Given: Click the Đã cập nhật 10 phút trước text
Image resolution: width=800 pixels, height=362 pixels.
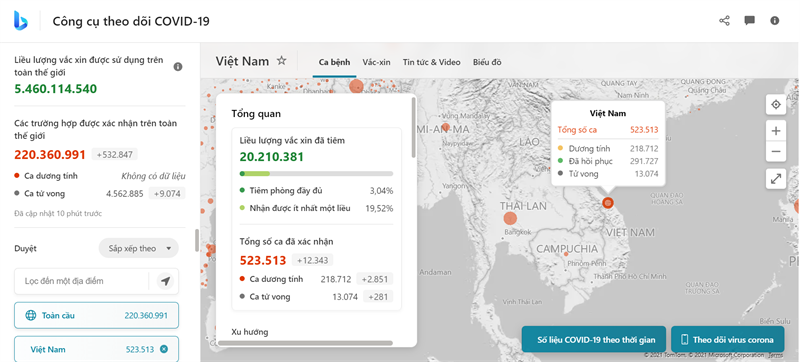Looking at the screenshot, I should [58, 213].
